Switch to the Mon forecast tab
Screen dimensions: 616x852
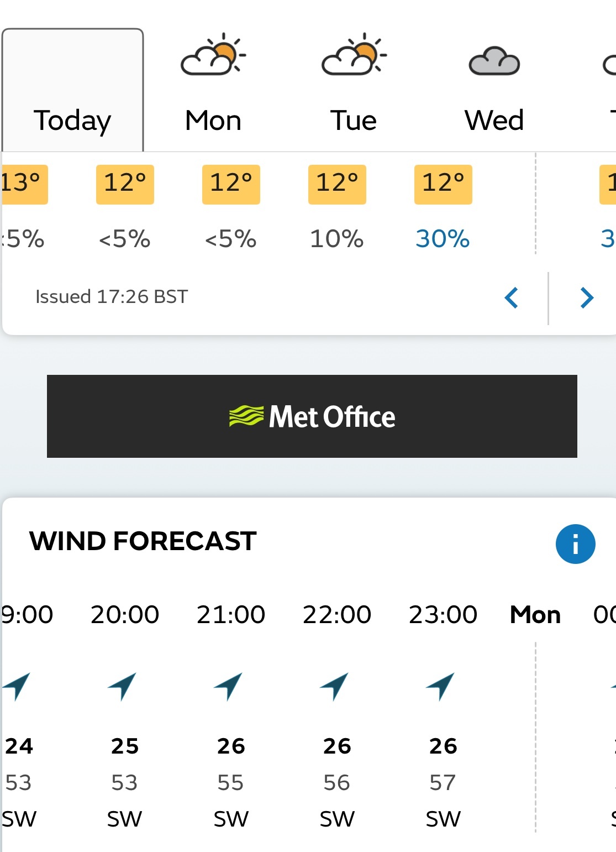click(x=213, y=90)
